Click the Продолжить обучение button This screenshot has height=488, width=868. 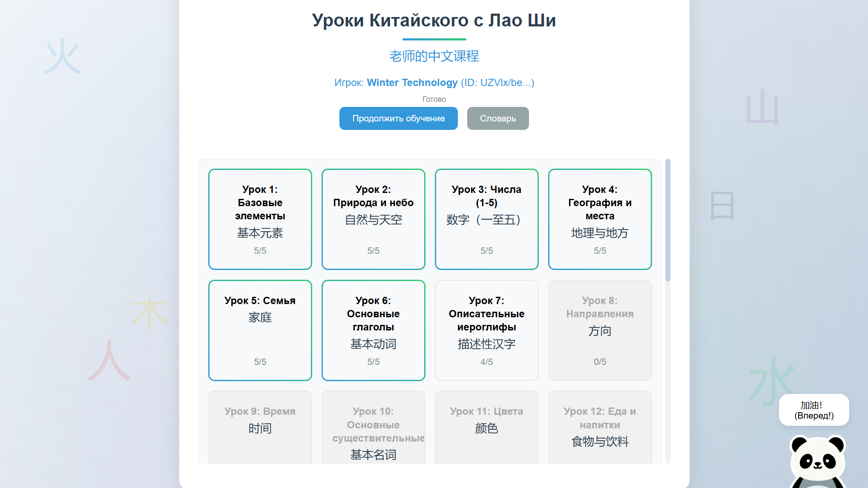(x=398, y=118)
